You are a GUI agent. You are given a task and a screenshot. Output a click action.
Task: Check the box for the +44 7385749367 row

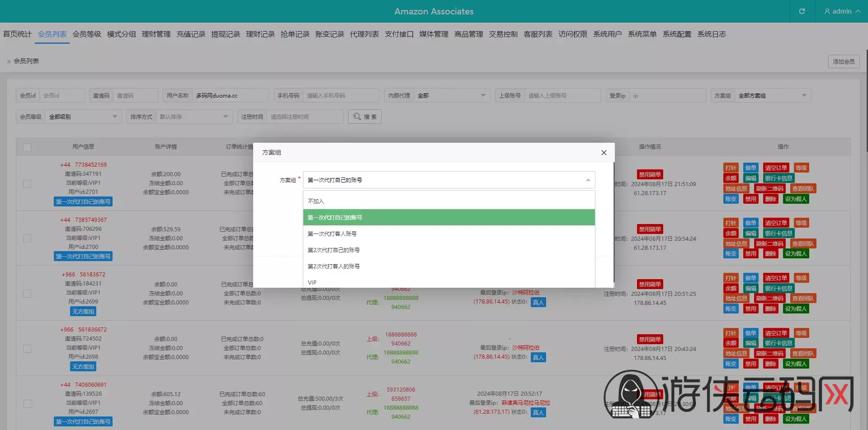27,238
